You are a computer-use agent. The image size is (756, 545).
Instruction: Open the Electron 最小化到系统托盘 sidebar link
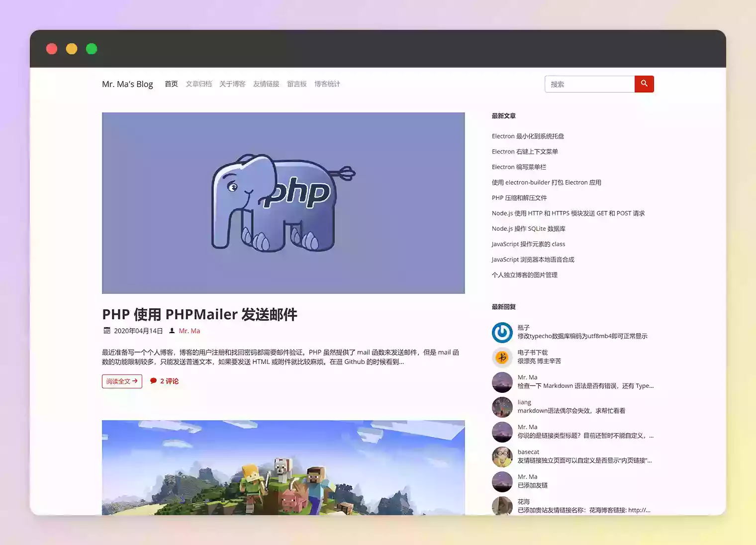(528, 136)
